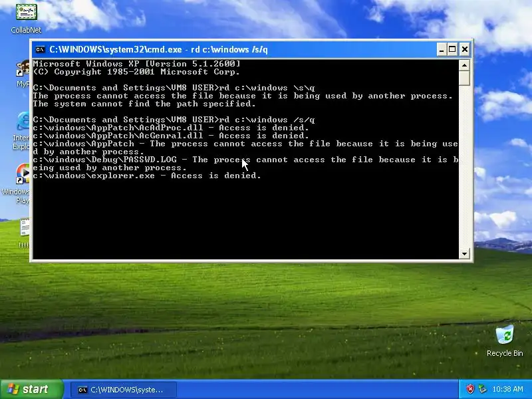Click the 'Microsoft Windows XP [Version 5.1.2600]' line
Viewport: 532px width, 399px height.
[136, 64]
